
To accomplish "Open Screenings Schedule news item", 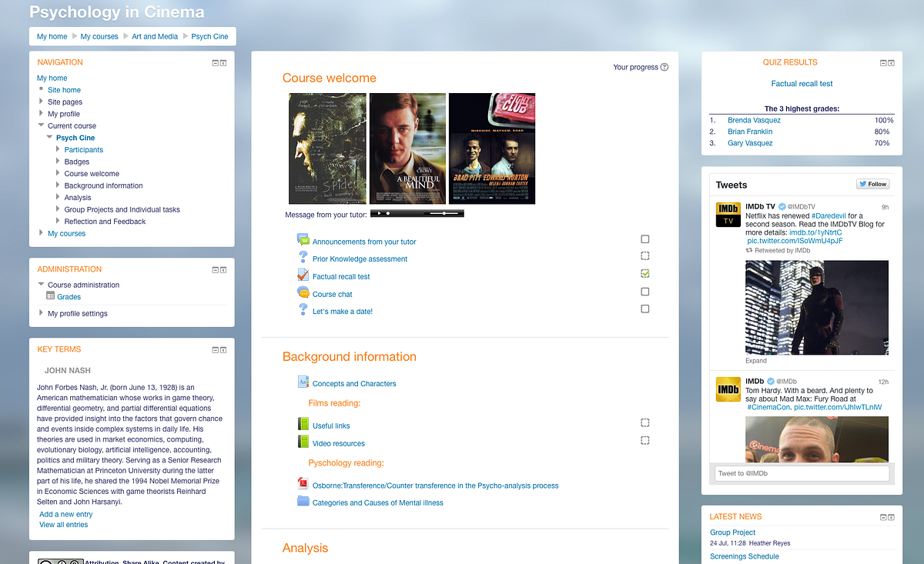I will (x=744, y=556).
